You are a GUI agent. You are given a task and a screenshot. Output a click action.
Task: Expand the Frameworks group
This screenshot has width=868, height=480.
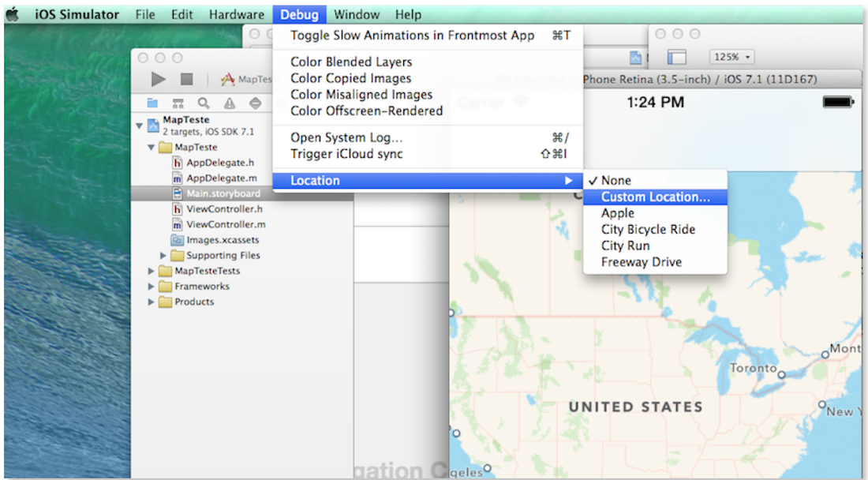pos(151,287)
